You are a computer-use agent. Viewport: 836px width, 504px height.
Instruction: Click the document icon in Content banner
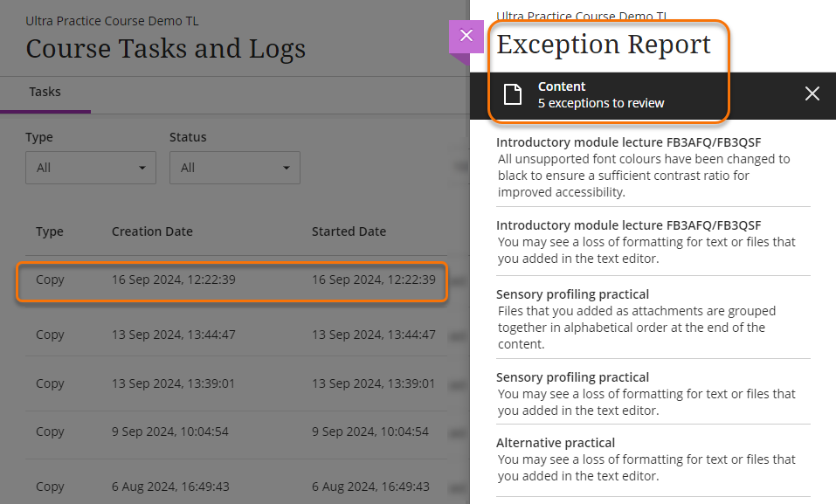[513, 95]
